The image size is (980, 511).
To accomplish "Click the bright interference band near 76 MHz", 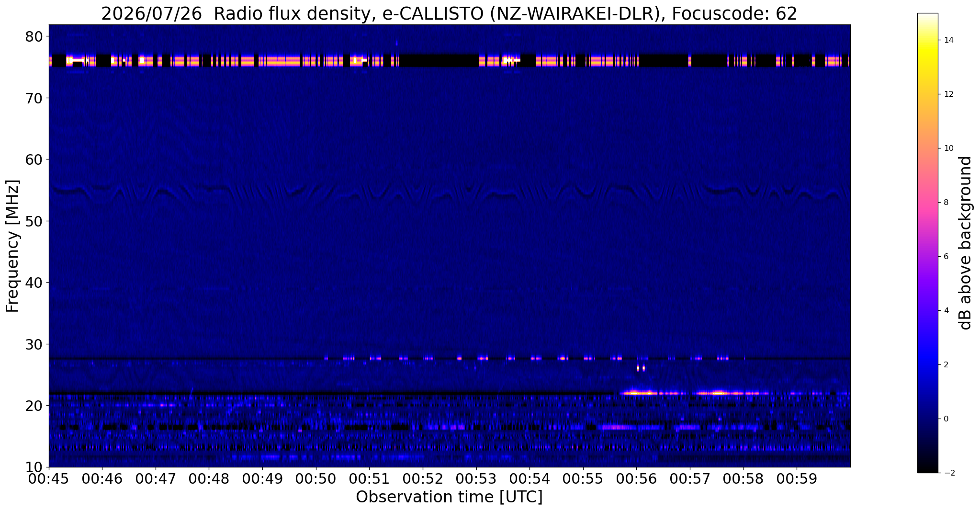I will (449, 61).
